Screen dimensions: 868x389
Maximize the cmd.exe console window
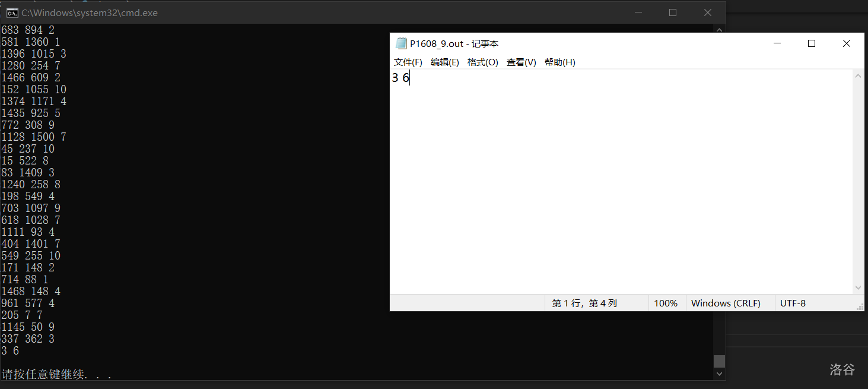point(673,12)
